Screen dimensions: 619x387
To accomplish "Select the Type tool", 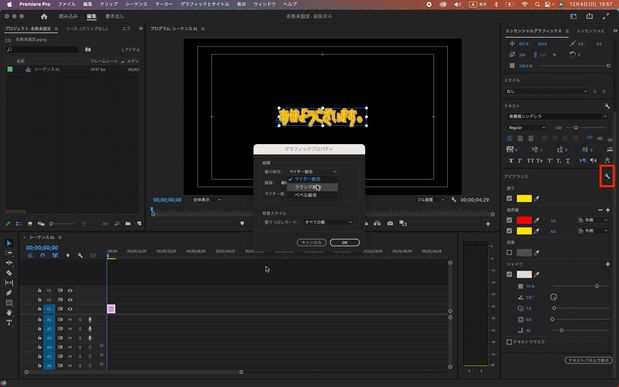I will [x=9, y=323].
